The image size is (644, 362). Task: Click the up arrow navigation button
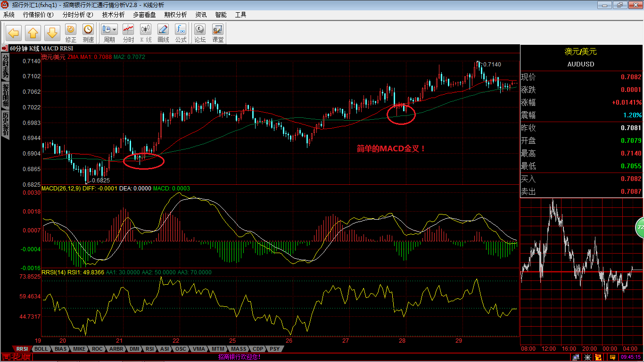click(x=33, y=33)
